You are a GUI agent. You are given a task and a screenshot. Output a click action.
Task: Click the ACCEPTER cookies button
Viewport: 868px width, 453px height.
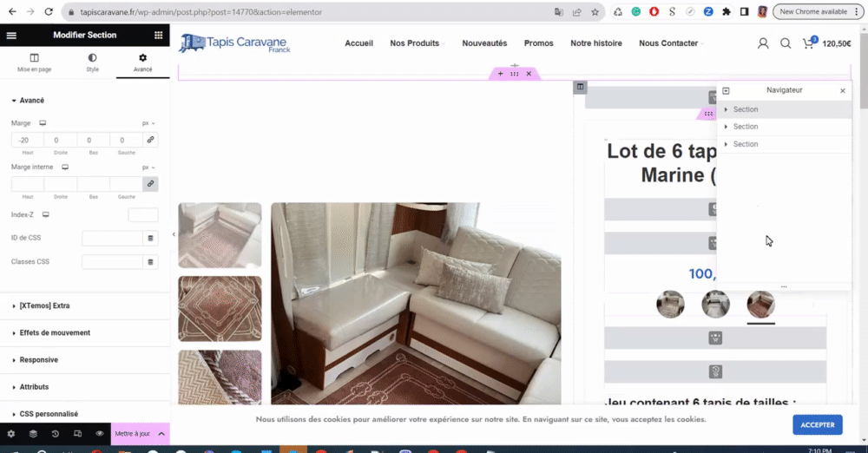(x=817, y=424)
